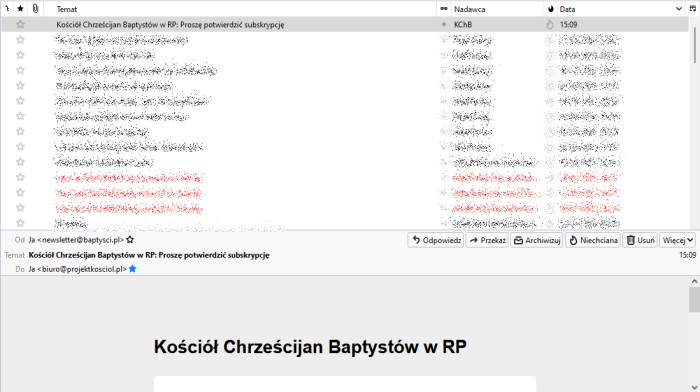
Task: Click message body scrollbar up arrow
Action: [x=694, y=281]
